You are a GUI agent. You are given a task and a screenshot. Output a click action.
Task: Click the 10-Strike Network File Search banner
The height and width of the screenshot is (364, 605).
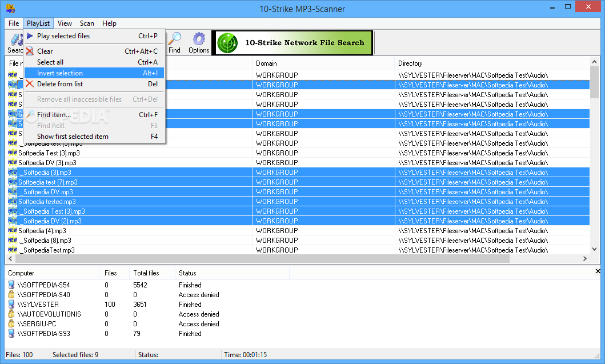point(292,43)
